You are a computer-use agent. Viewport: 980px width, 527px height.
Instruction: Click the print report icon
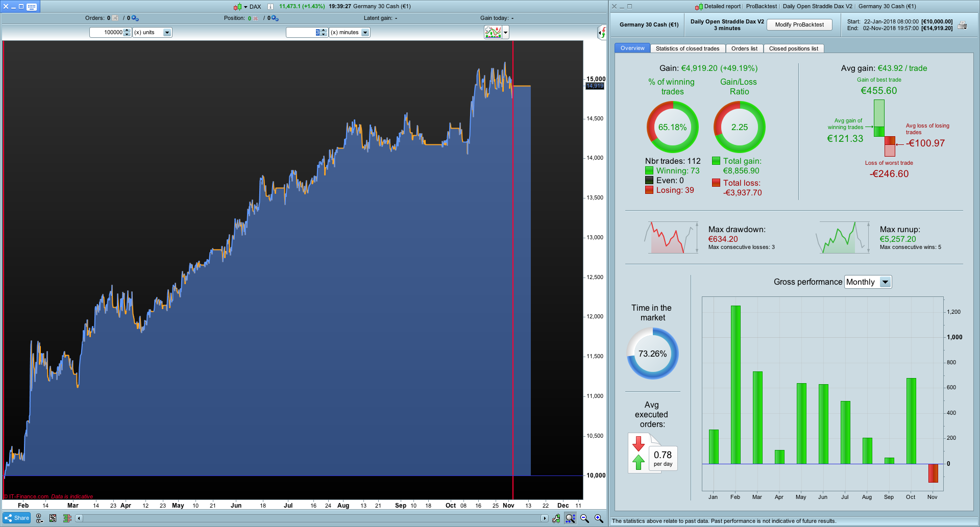962,25
